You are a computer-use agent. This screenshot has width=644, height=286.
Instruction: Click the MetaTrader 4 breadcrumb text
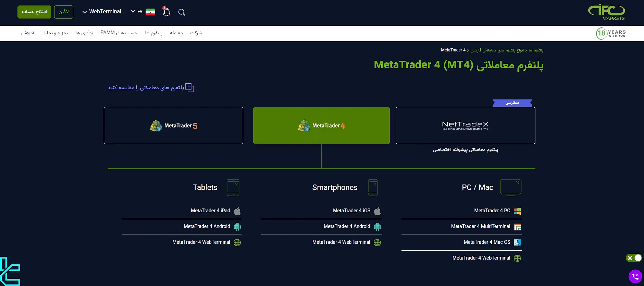[453, 50]
